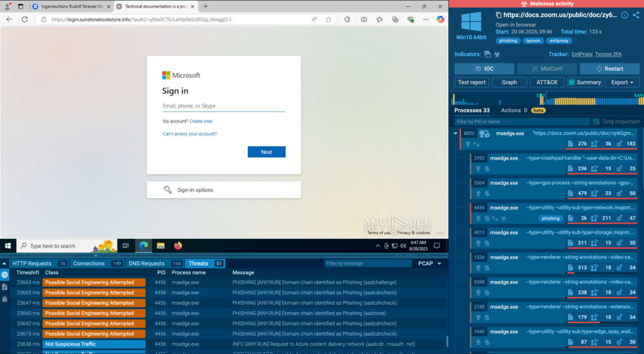Switch to the DNS Requests tab
The width and height of the screenshot is (644, 354).
(146, 263)
